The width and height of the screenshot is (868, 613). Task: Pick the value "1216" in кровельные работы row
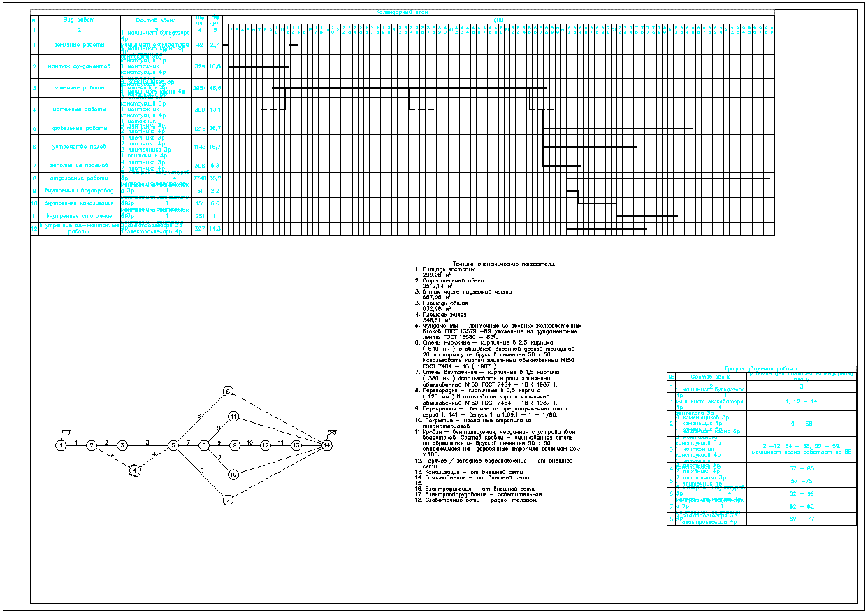tap(200, 129)
